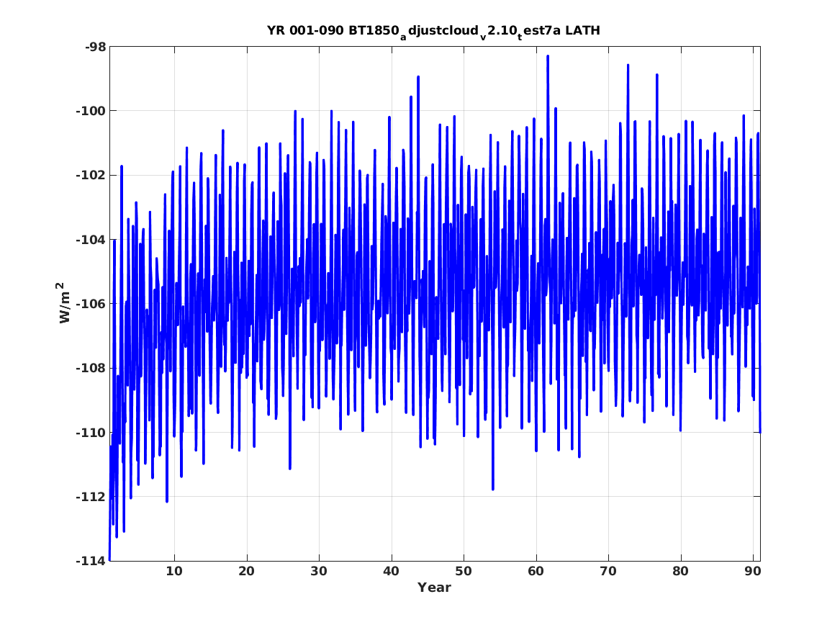Click the '20' x-axis tick label
840x630 pixels.
(246, 572)
